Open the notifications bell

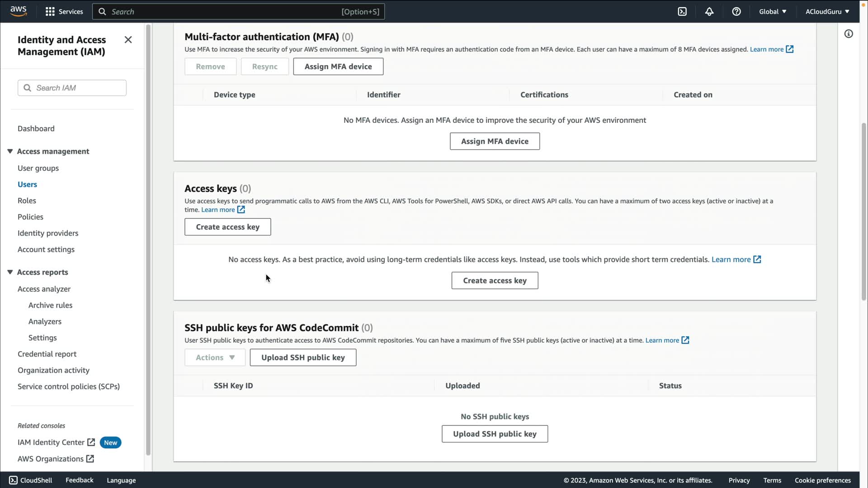[x=709, y=12]
